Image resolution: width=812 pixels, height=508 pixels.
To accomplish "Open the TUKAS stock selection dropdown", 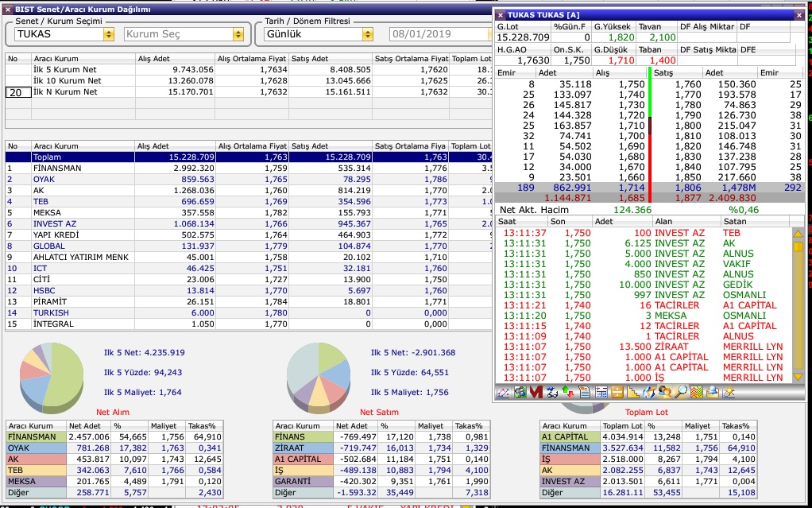I will coord(109,34).
